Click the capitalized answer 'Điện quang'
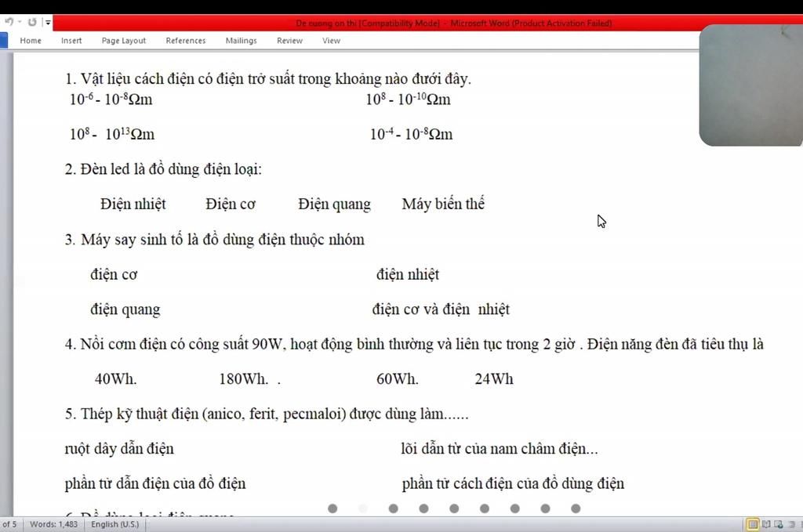The image size is (803, 532). tap(334, 204)
